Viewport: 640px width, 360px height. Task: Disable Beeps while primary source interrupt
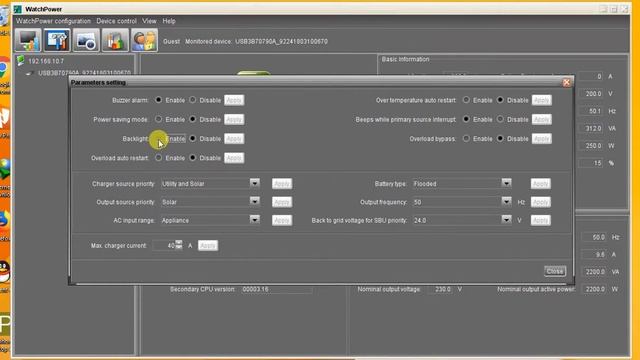point(500,119)
